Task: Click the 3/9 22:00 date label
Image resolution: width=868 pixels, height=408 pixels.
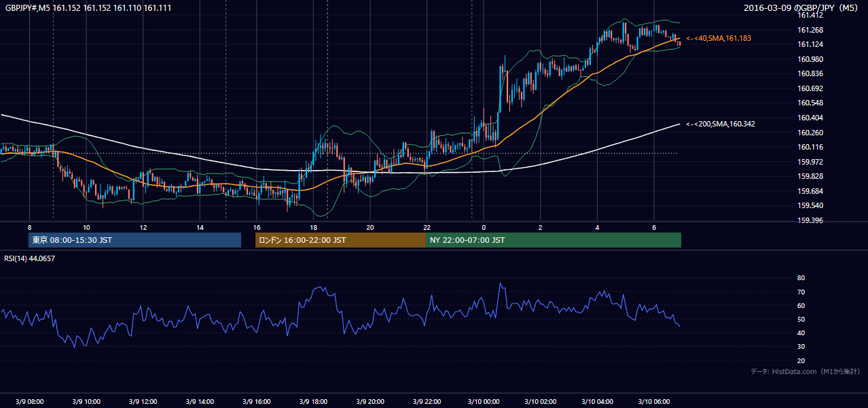Action: pos(426,402)
